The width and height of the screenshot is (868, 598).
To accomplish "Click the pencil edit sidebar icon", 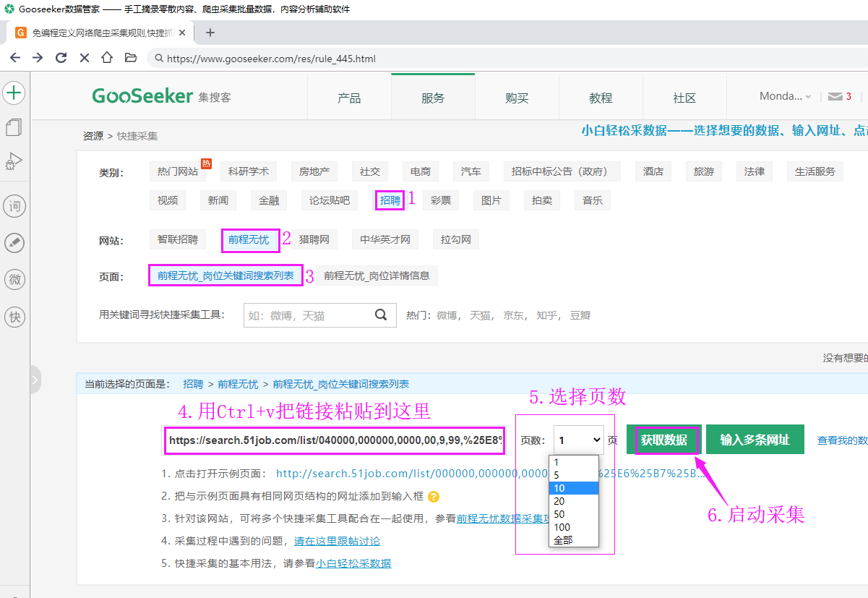I will (x=14, y=243).
